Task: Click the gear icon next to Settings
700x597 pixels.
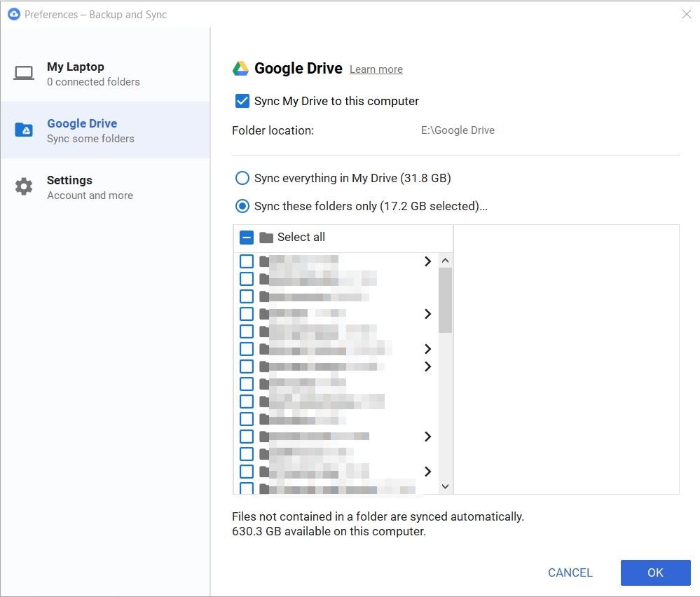Action: pos(24,186)
